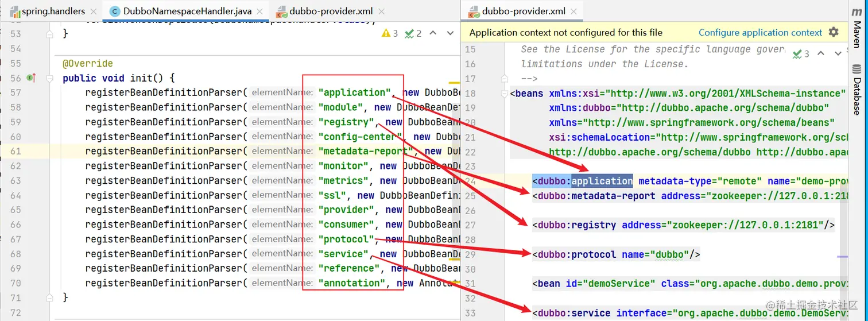Switch to the spring.handlers tab
The image size is (868, 321).
[53, 11]
